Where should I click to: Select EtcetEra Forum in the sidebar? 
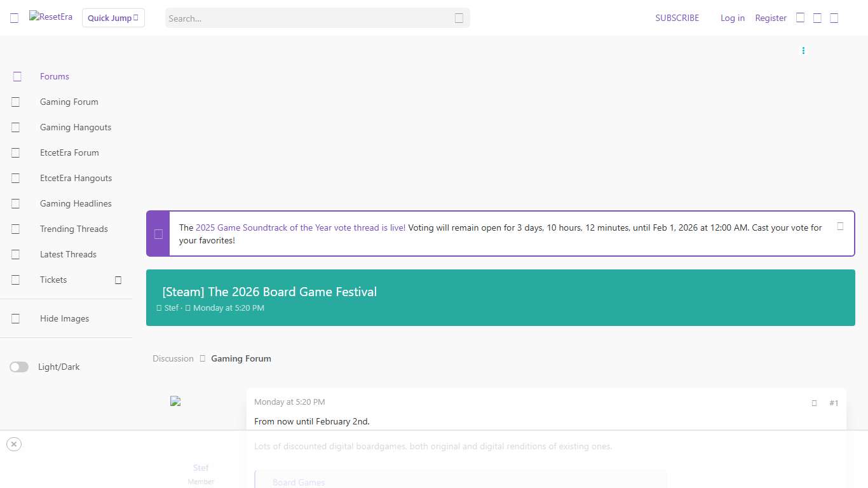[x=69, y=152]
